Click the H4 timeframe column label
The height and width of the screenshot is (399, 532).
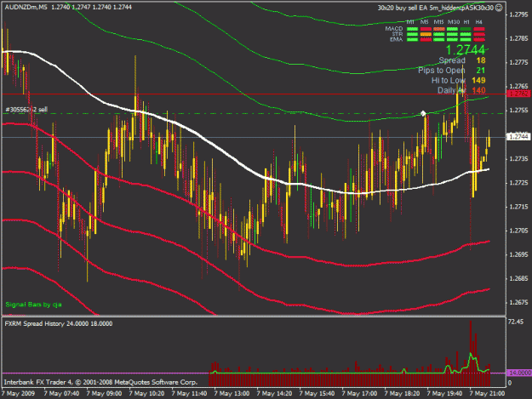click(x=478, y=22)
